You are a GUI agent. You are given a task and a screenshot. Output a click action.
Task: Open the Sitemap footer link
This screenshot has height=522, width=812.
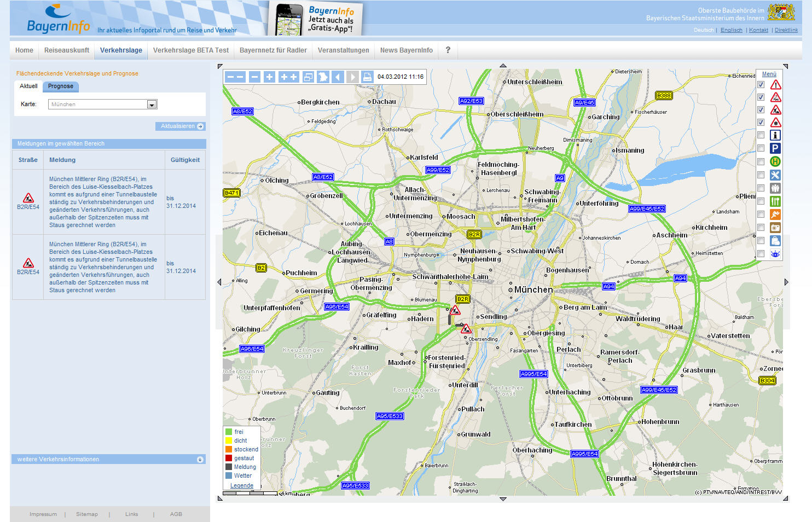[87, 514]
